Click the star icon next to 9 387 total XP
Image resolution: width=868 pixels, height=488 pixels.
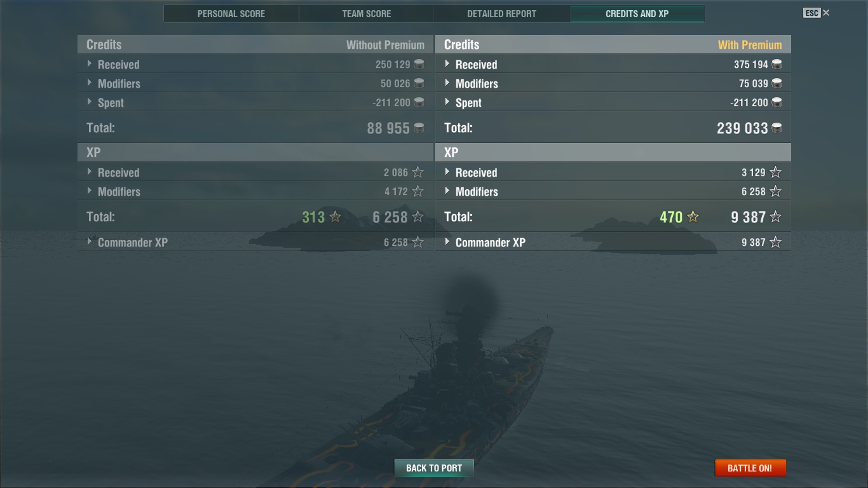point(776,217)
